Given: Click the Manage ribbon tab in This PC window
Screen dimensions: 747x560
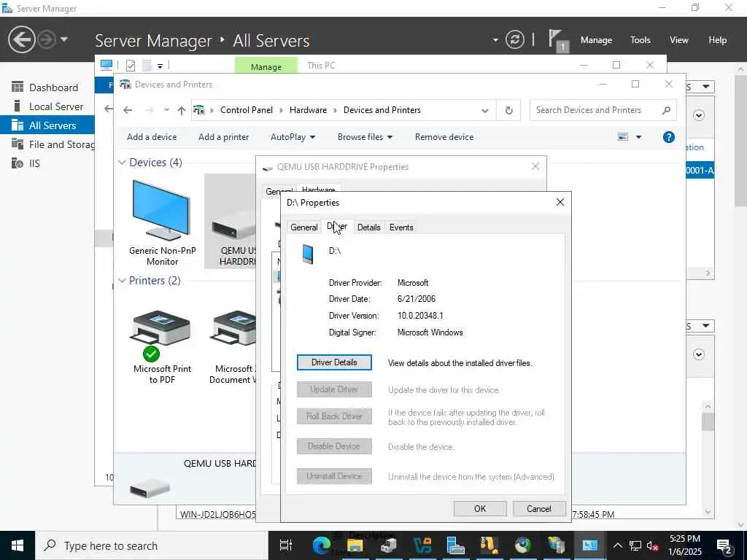Looking at the screenshot, I should 266,66.
